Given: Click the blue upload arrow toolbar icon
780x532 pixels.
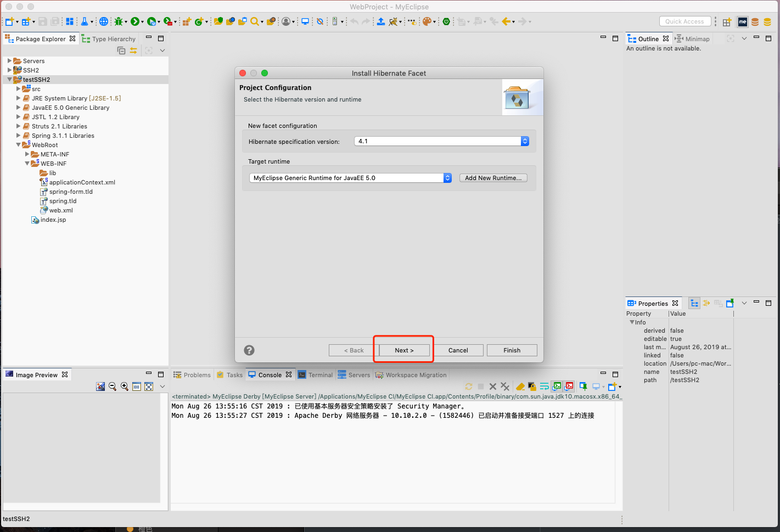Looking at the screenshot, I should (x=380, y=21).
